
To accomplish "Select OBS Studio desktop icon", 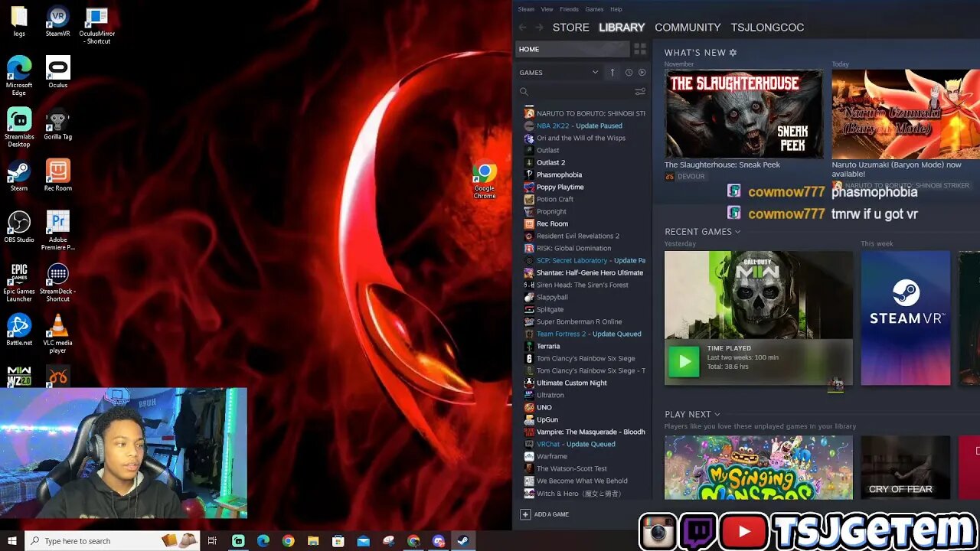I will point(19,227).
